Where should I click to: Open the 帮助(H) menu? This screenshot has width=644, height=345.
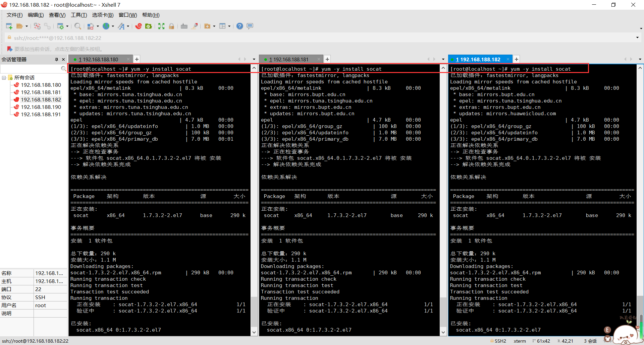click(151, 15)
